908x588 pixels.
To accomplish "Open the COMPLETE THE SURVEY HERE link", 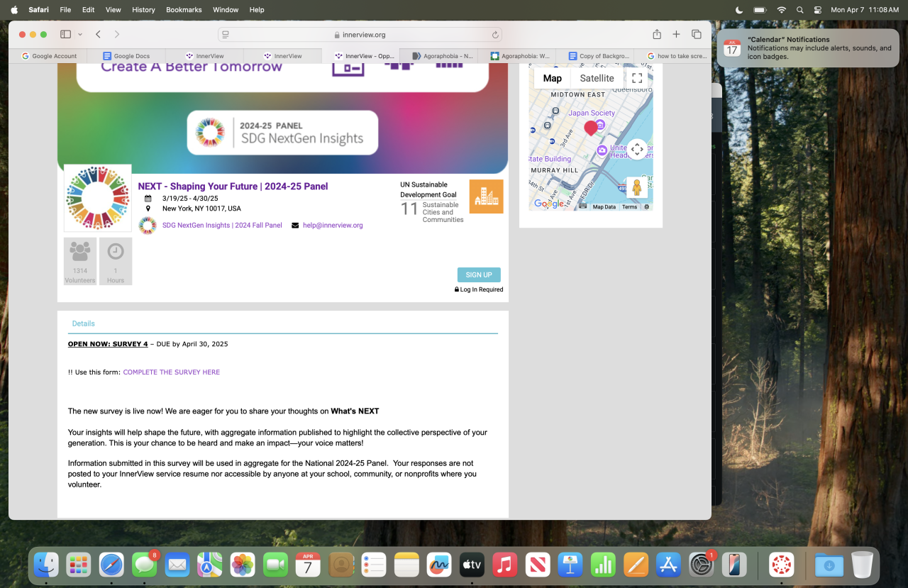I will click(172, 372).
